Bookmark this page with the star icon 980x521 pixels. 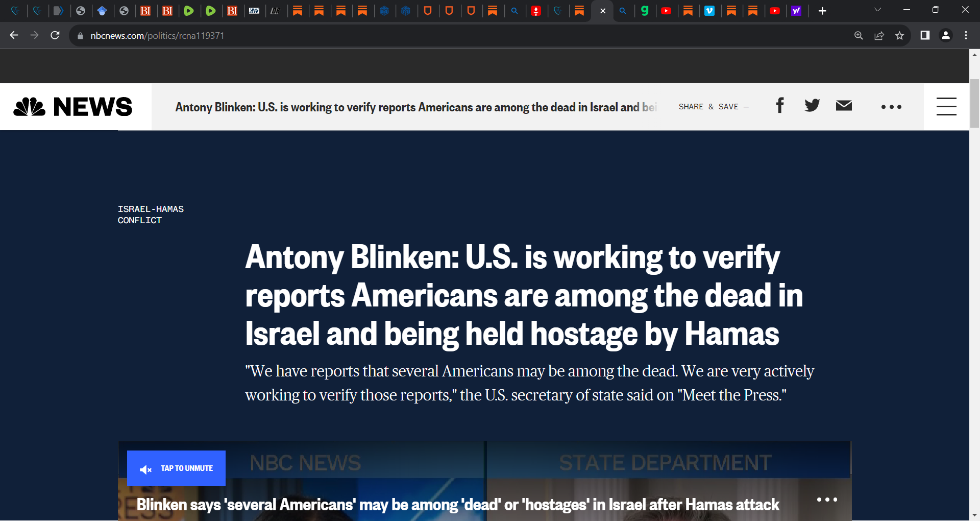point(899,35)
